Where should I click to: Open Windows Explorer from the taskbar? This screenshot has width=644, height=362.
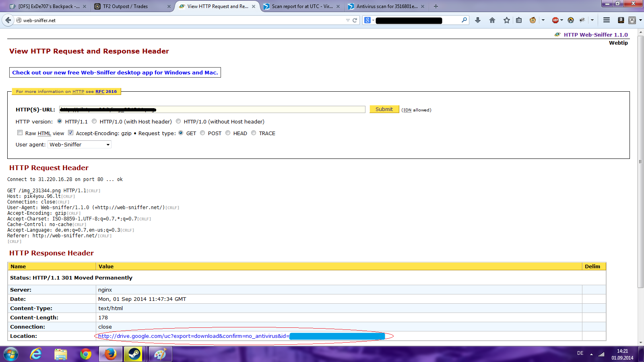pyautogui.click(x=61, y=354)
